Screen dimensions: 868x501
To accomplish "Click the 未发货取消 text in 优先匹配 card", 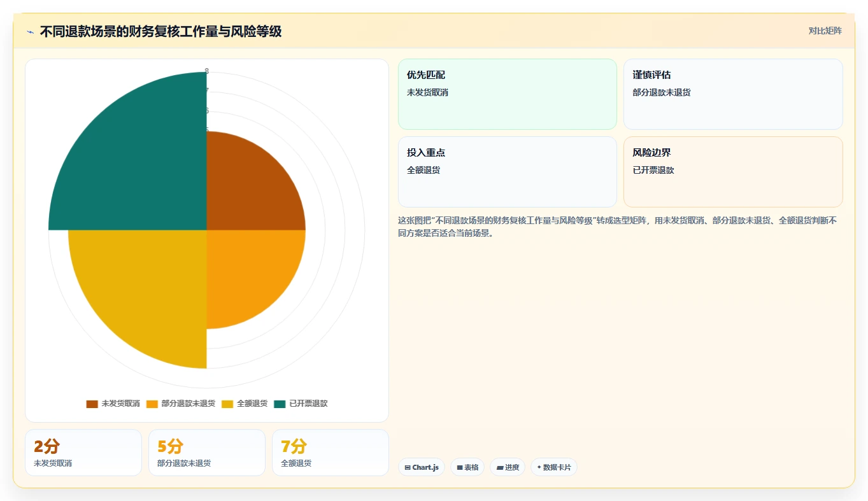I will point(427,92).
